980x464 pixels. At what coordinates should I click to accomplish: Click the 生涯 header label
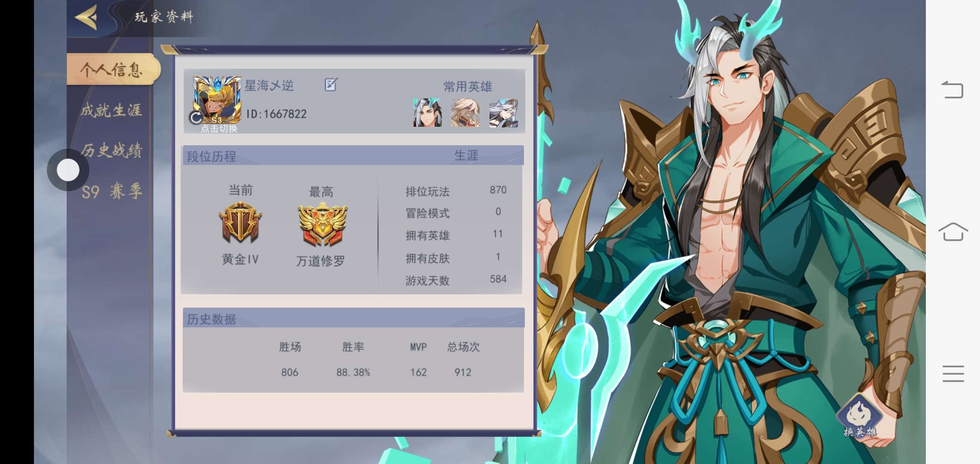[466, 156]
